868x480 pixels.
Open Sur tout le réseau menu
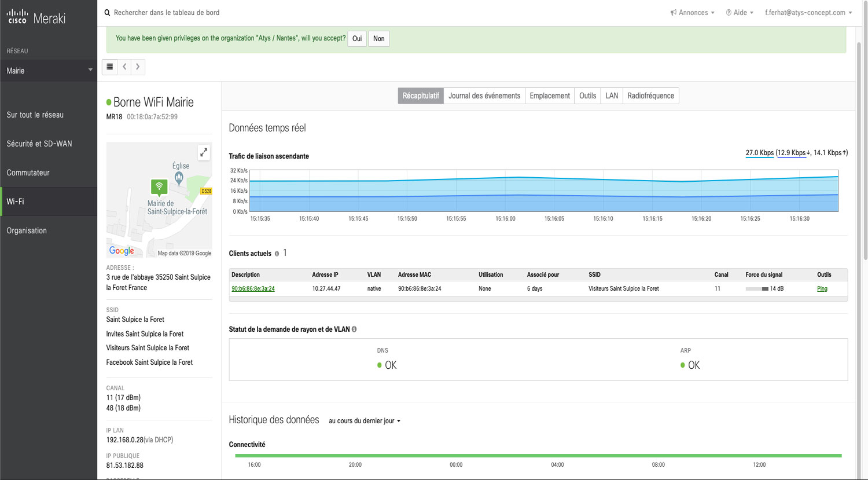pos(49,115)
